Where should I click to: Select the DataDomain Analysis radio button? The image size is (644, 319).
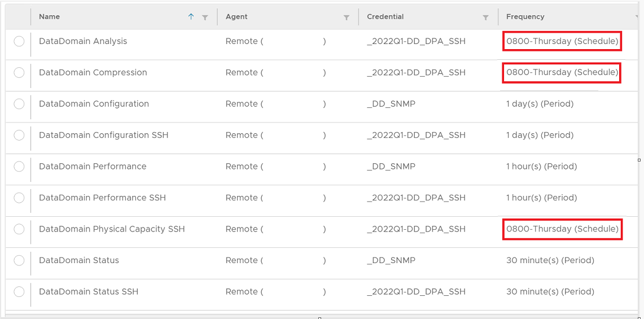click(19, 42)
